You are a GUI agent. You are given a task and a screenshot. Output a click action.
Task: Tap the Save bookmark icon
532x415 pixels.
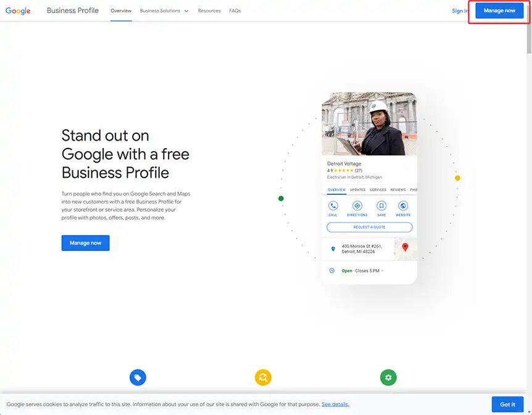[x=381, y=206]
